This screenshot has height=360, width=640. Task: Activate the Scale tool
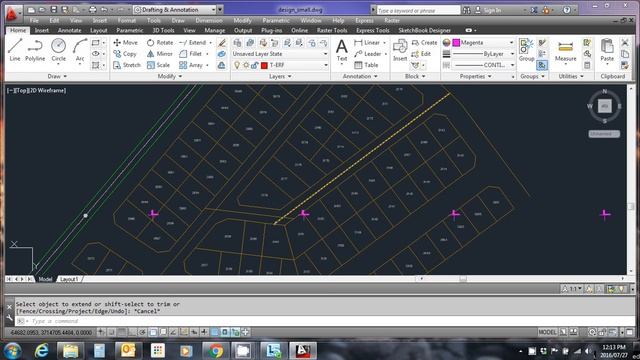pyautogui.click(x=158, y=65)
